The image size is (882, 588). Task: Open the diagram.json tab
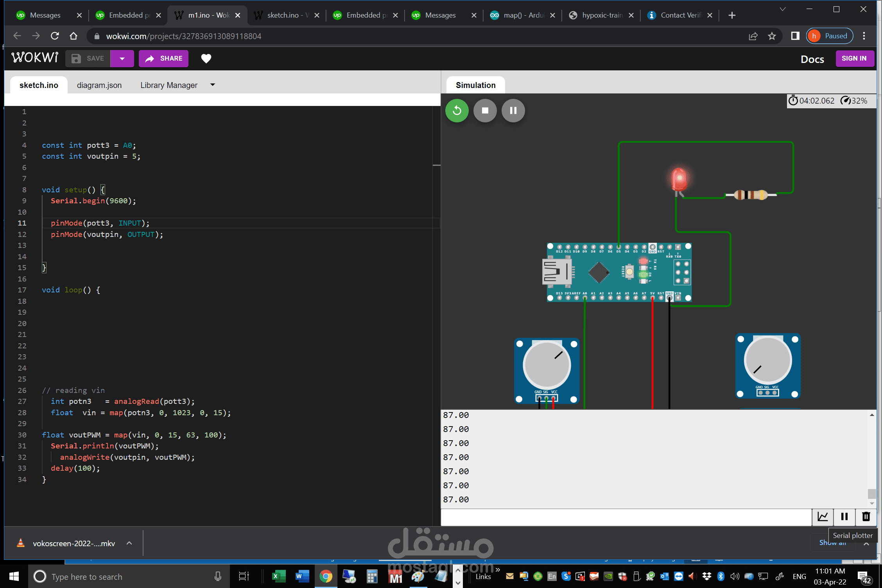point(99,85)
